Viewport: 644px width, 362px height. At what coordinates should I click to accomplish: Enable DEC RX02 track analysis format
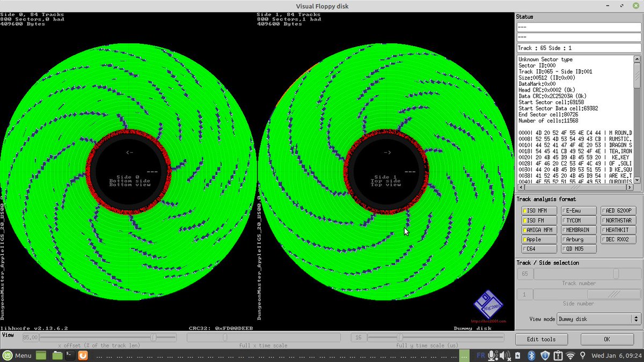tap(618, 240)
